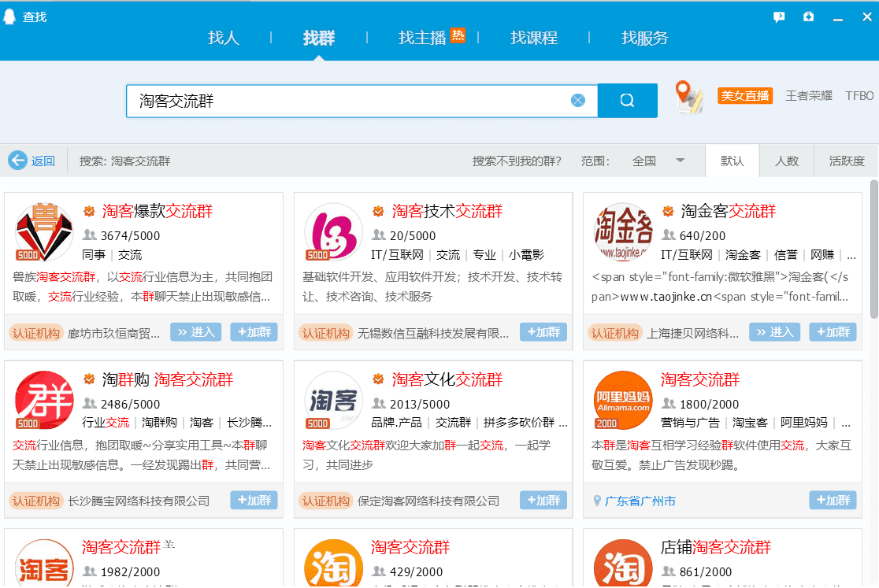Image resolution: width=879 pixels, height=588 pixels.
Task: Open 淘金客交流群 avatar image
Action: 623,232
